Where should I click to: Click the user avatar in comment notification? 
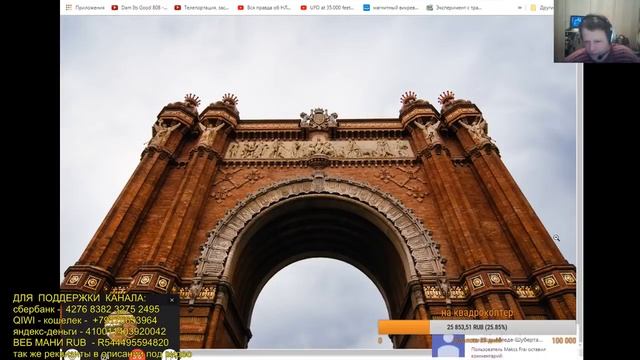click(x=448, y=345)
